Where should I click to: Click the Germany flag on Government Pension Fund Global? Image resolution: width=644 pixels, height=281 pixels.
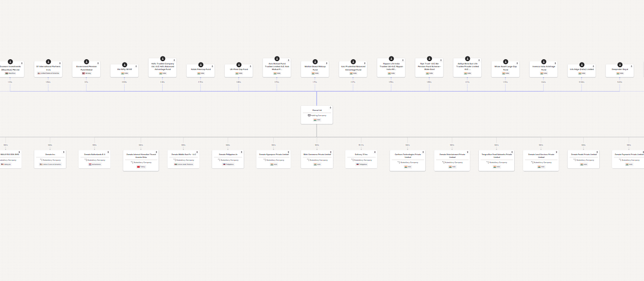[x=87, y=73]
